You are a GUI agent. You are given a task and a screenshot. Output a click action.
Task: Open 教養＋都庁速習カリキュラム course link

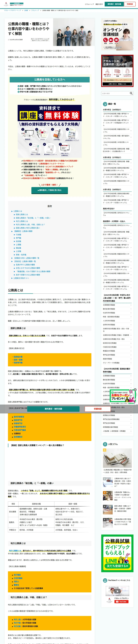[117, 137]
